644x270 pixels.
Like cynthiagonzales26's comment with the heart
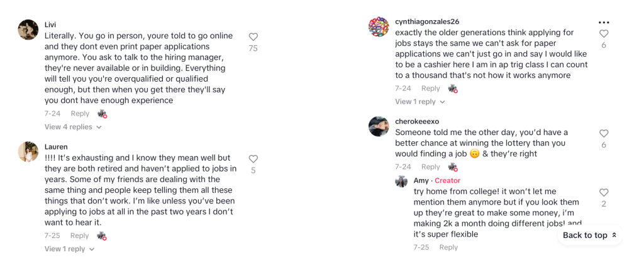(604, 34)
